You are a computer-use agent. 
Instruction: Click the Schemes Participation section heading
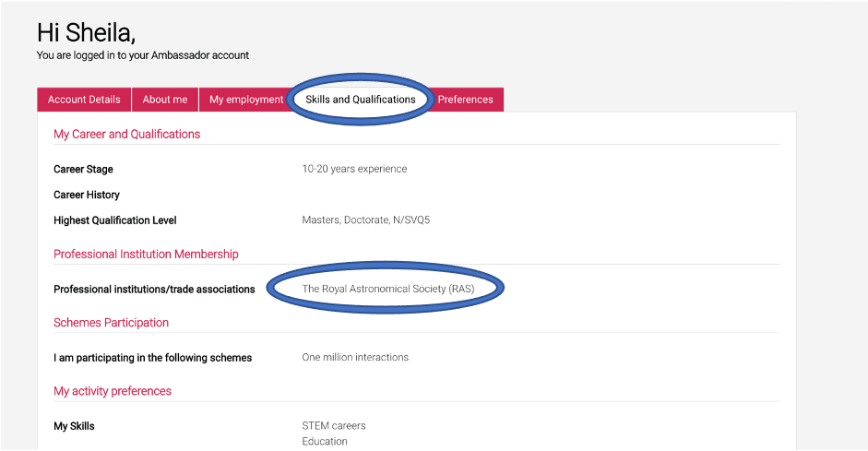(111, 323)
